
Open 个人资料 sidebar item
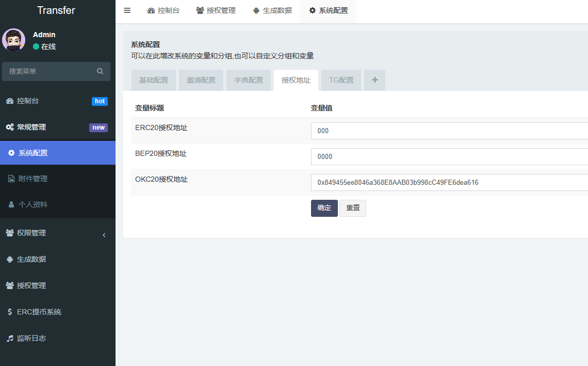pyautogui.click(x=33, y=204)
